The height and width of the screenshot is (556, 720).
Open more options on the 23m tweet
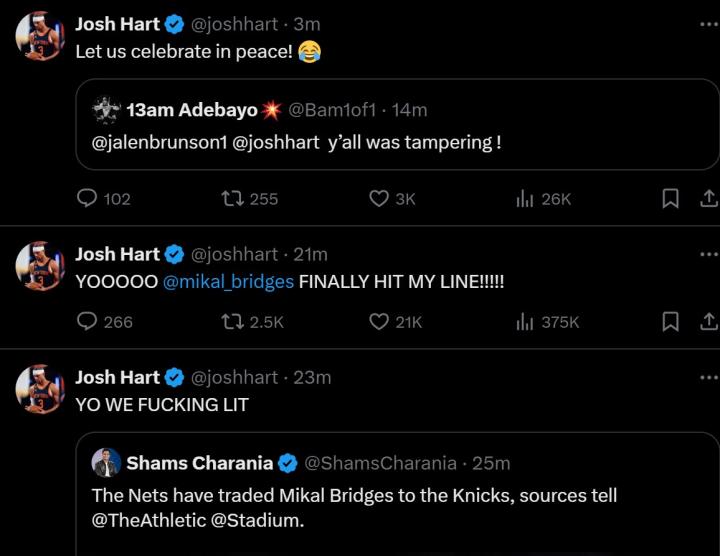(x=708, y=377)
